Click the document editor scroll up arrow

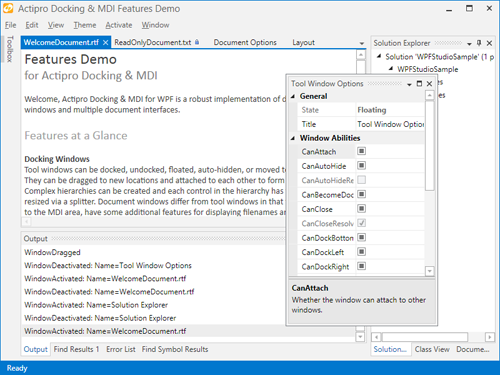(x=361, y=55)
